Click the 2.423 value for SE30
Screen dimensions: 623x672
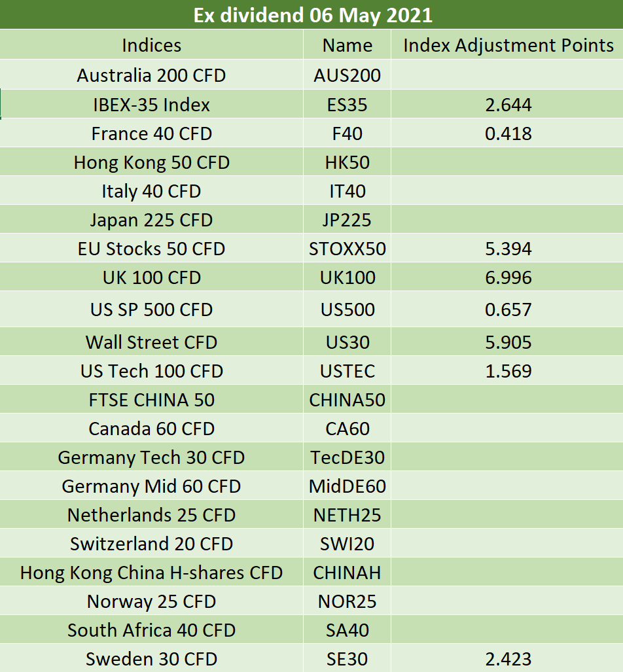tap(507, 658)
